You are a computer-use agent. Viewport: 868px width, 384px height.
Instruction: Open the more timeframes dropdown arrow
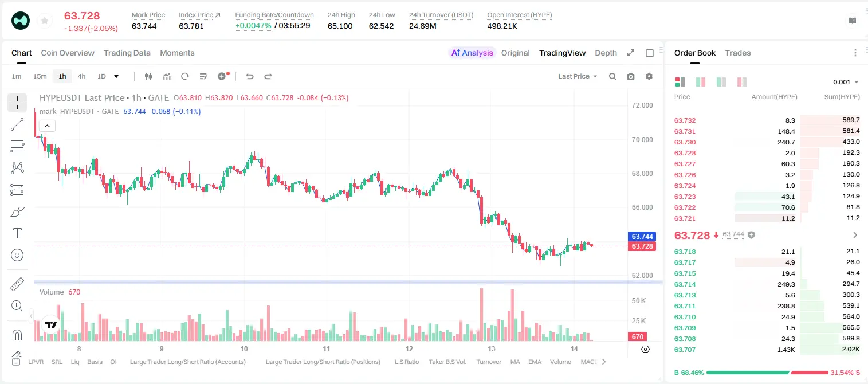pos(116,76)
